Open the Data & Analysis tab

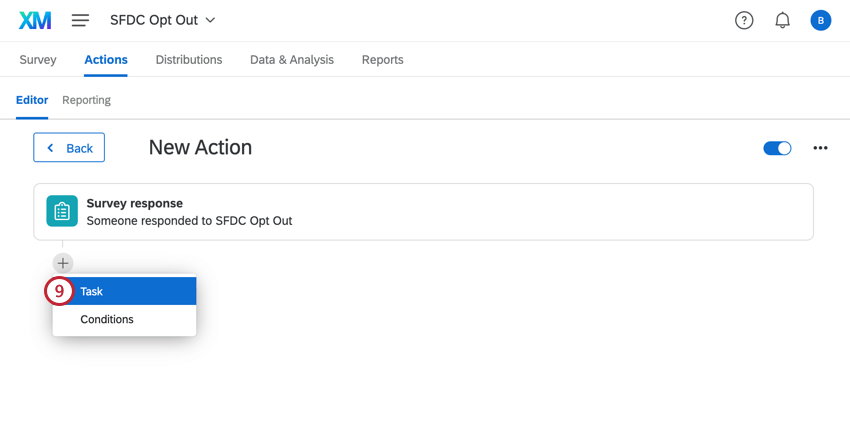pos(292,60)
